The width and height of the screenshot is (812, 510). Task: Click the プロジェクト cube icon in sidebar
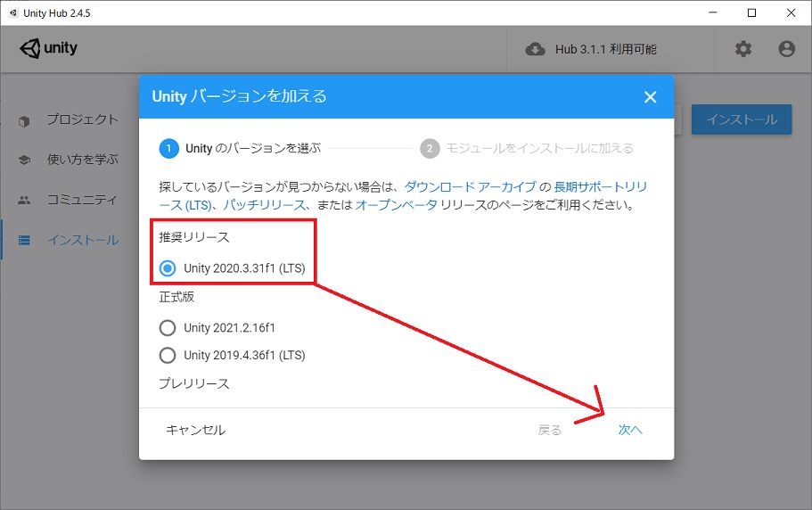(24, 121)
